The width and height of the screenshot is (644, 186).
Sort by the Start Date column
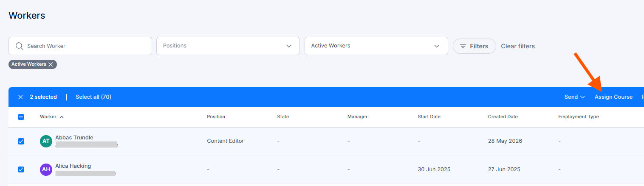pos(429,117)
